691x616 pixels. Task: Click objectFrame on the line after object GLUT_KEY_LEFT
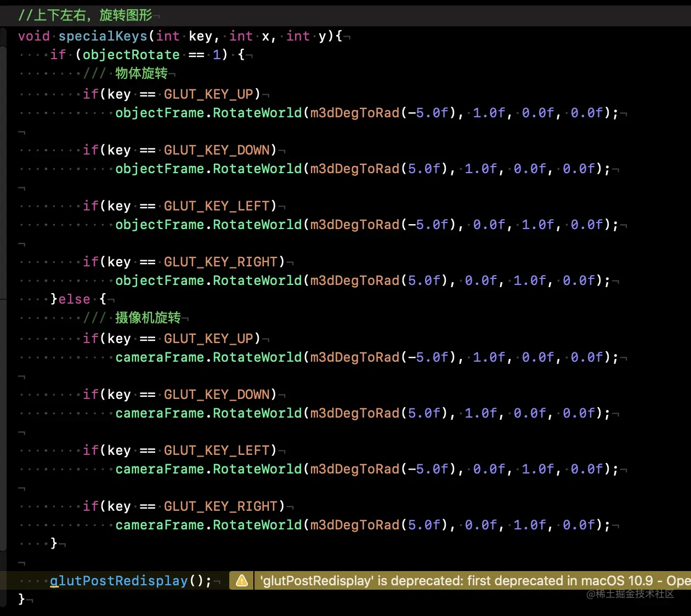coord(160,225)
